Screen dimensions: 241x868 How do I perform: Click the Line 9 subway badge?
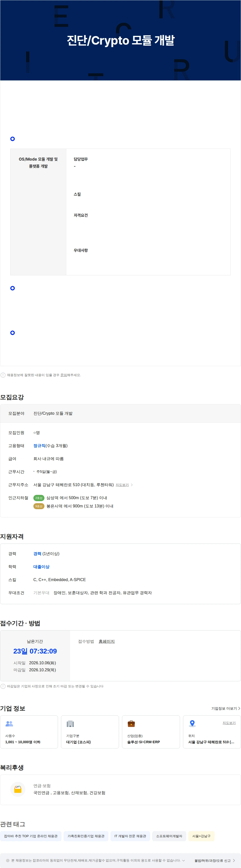click(39, 506)
